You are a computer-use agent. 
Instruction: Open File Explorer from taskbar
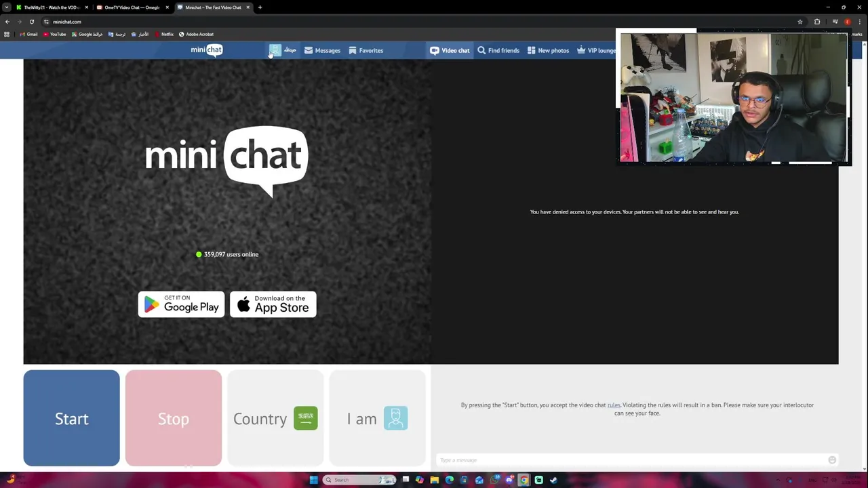click(x=435, y=480)
